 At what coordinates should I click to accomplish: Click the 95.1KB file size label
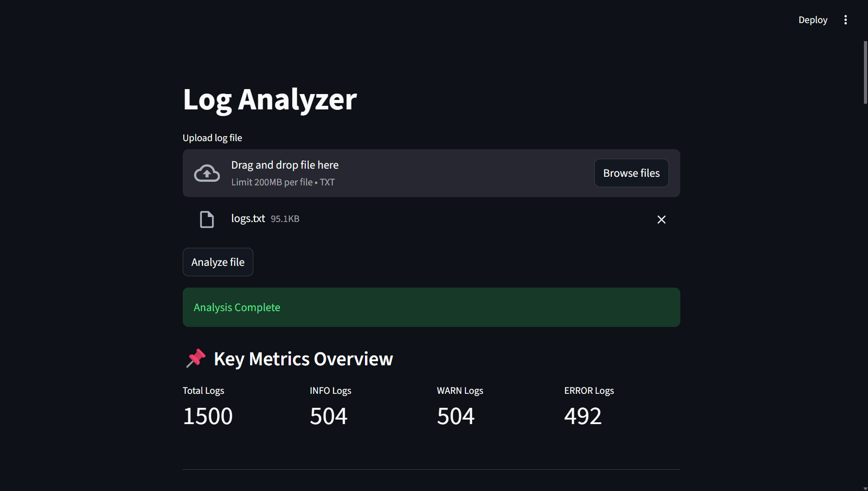285,219
